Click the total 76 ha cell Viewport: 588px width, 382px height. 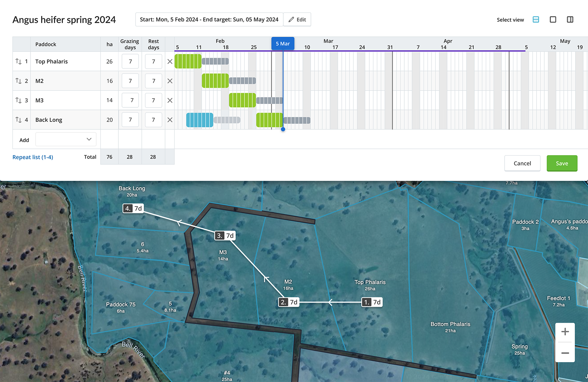(110, 157)
